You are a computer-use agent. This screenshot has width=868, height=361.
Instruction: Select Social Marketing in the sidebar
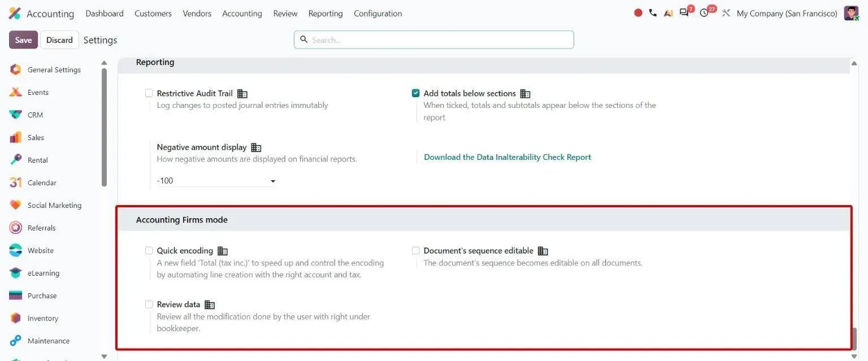pyautogui.click(x=54, y=205)
